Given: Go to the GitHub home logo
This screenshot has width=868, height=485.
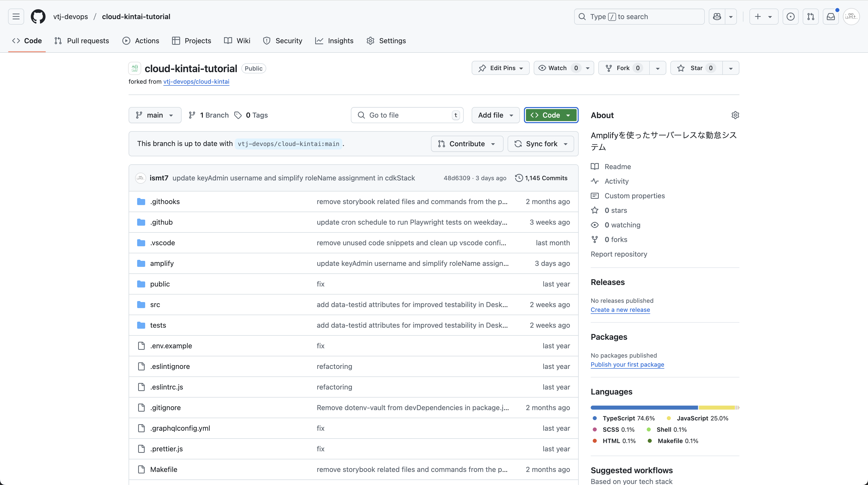Looking at the screenshot, I should pos(38,17).
